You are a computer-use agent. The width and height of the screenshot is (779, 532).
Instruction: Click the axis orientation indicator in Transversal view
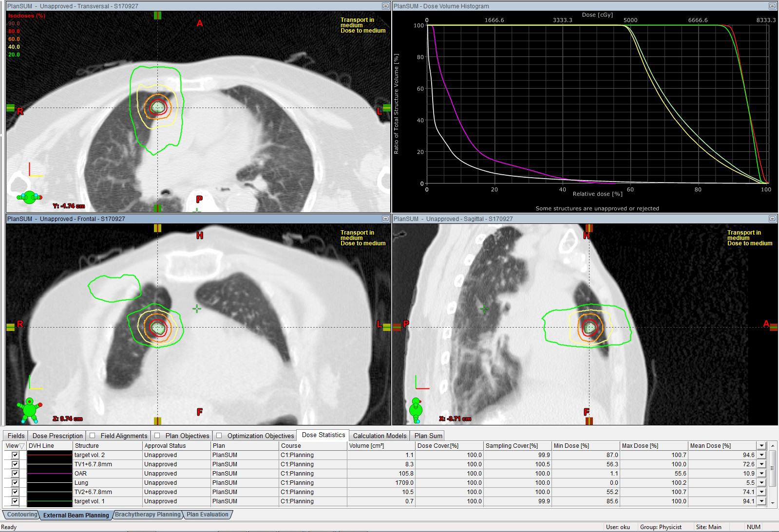point(36,170)
